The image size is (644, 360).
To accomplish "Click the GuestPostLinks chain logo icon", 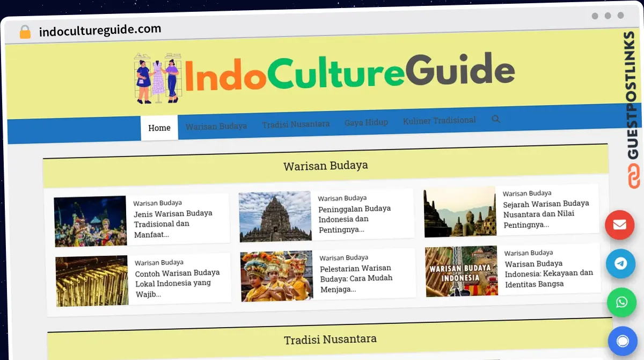I will click(x=634, y=176).
